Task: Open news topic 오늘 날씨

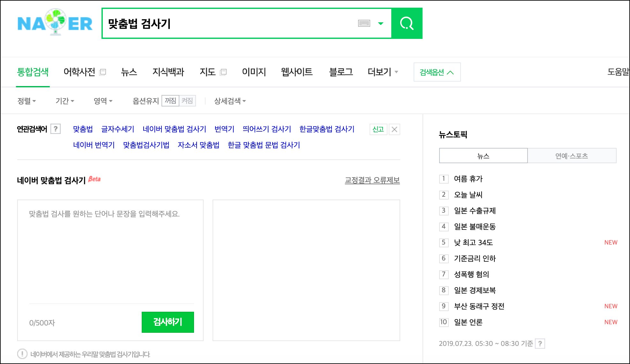Action: click(x=468, y=194)
